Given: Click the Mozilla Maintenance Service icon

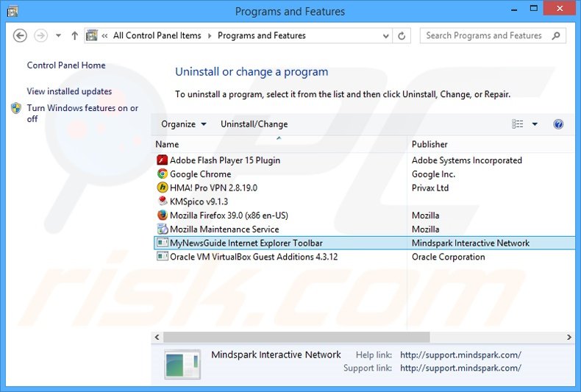Looking at the screenshot, I should [162, 229].
